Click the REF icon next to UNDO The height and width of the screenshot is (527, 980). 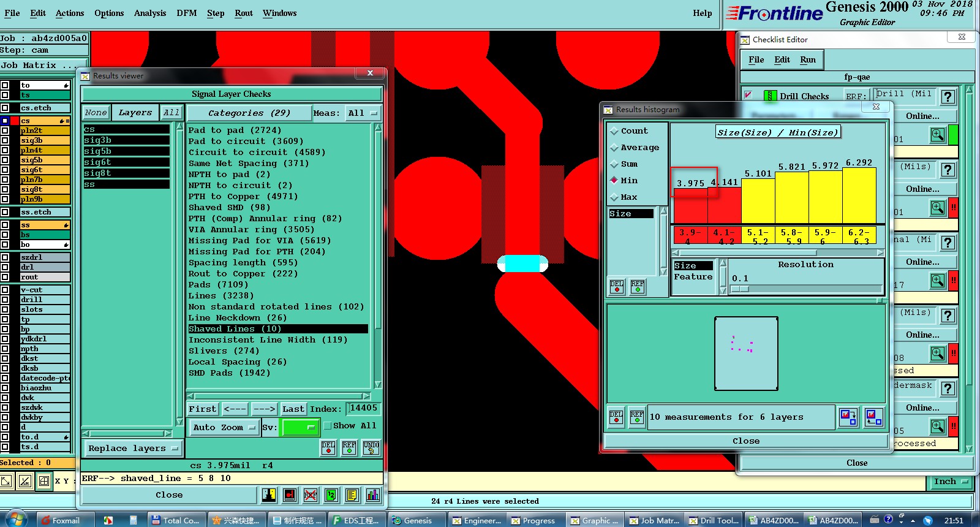point(349,448)
